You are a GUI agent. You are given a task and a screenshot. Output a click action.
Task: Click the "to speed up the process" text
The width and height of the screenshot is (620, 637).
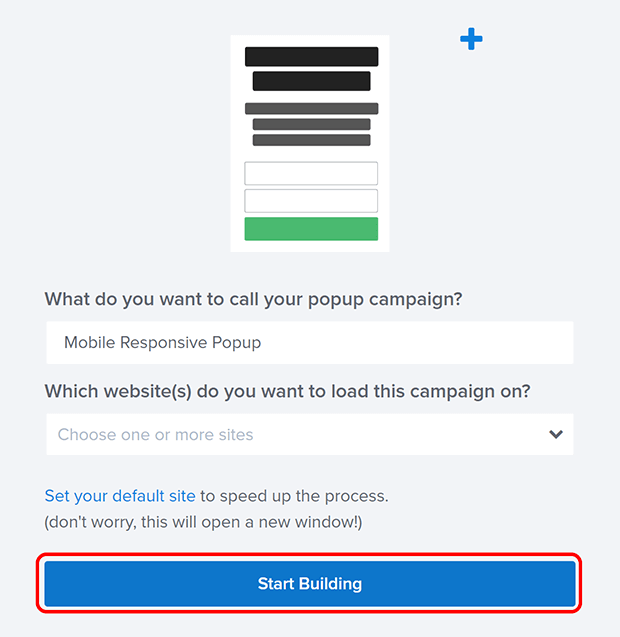(294, 496)
